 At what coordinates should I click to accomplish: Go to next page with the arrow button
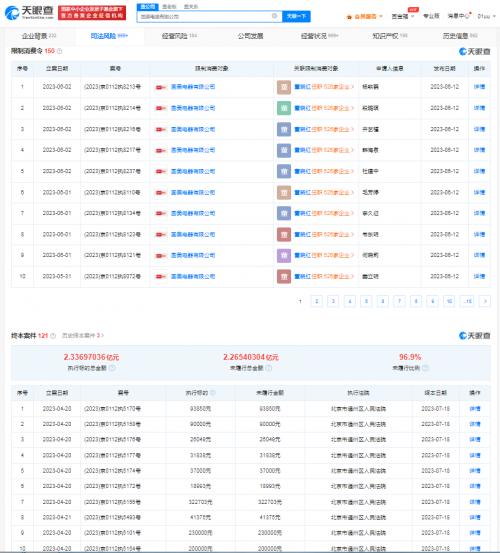click(x=485, y=301)
